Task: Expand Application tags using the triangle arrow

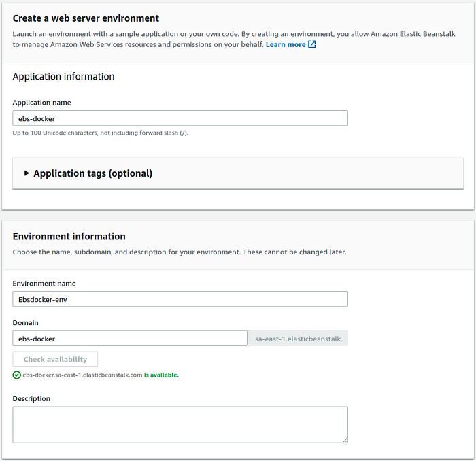Action: coord(27,173)
